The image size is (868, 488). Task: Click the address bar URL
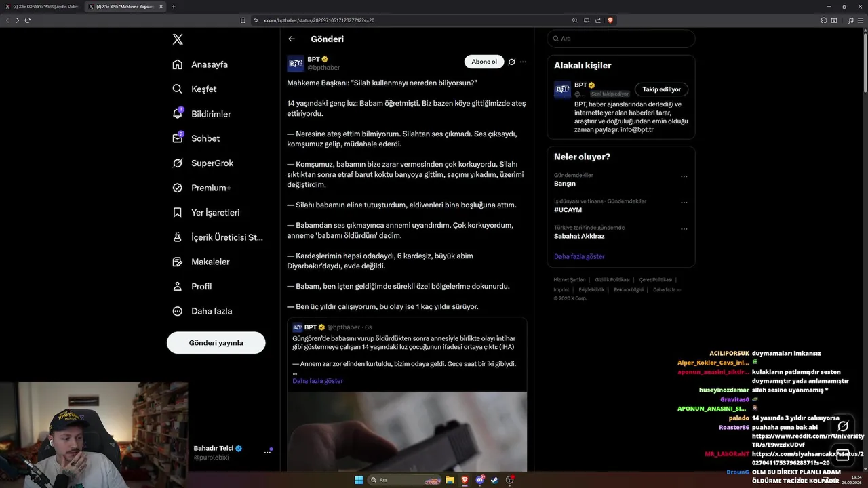(x=319, y=20)
